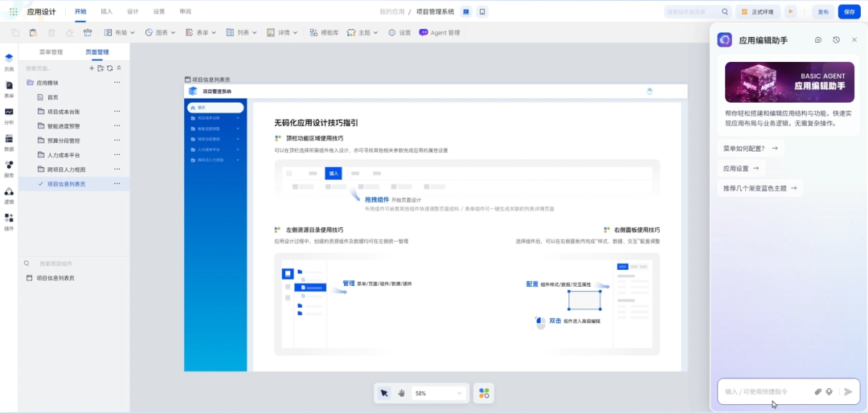
Task: Select the 插件 plugin sidebar icon
Action: [x=9, y=222]
